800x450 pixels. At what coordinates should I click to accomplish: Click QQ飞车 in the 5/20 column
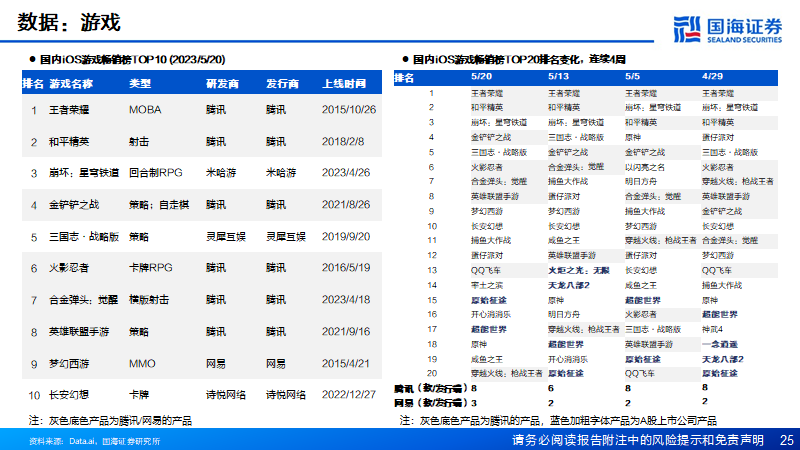click(x=486, y=270)
